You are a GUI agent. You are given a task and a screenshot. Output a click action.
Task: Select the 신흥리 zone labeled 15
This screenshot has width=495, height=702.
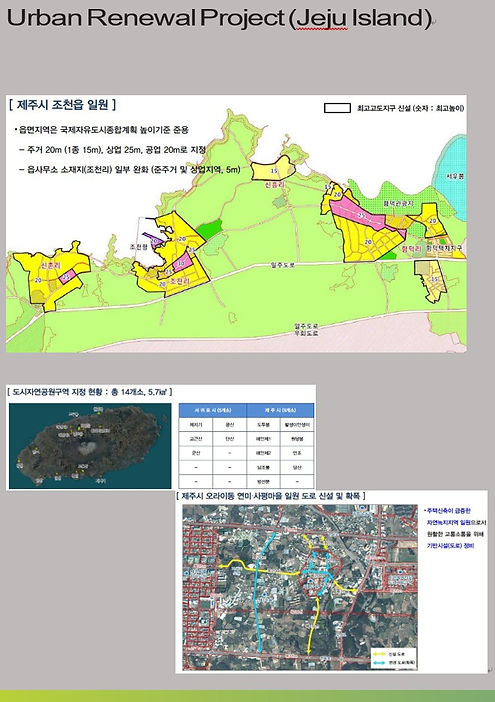point(273,171)
